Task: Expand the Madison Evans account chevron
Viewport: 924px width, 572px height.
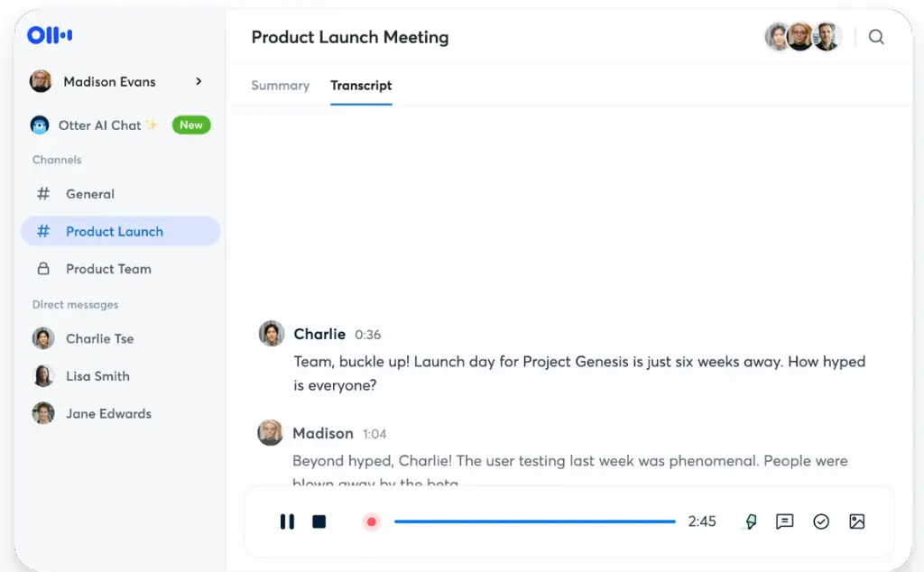Action: pyautogui.click(x=199, y=82)
